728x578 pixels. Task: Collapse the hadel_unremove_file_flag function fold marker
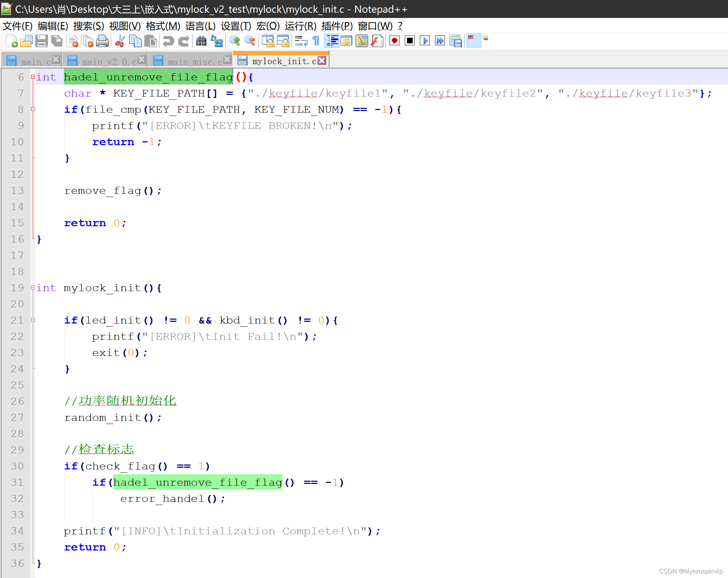[33, 77]
